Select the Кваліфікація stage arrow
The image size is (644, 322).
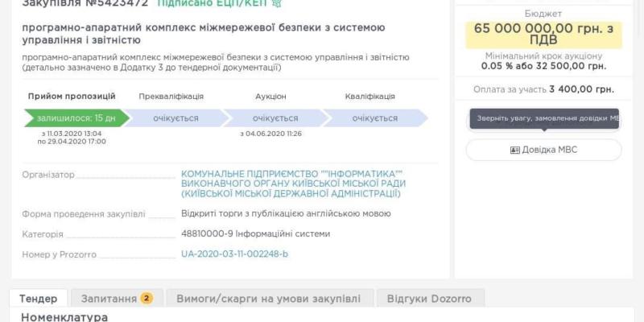[374, 118]
